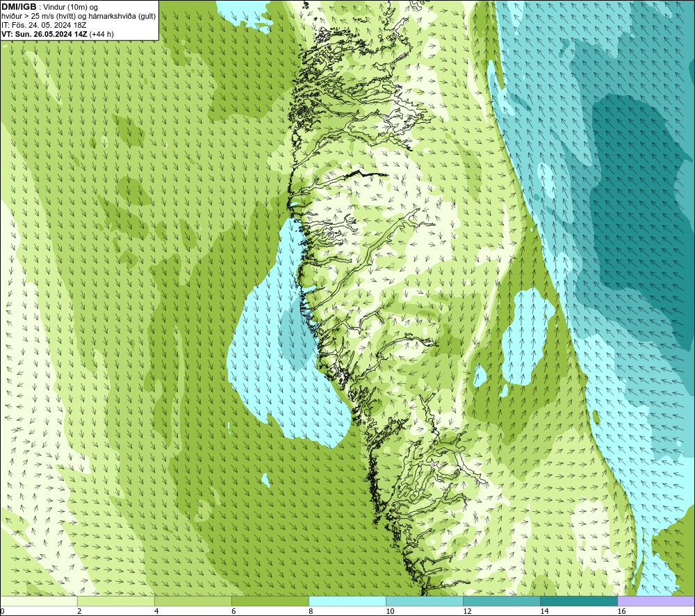Image resolution: width=695 pixels, height=616 pixels.
Task: Click the '(+44 h)' forecast offset text
Action: [x=101, y=34]
